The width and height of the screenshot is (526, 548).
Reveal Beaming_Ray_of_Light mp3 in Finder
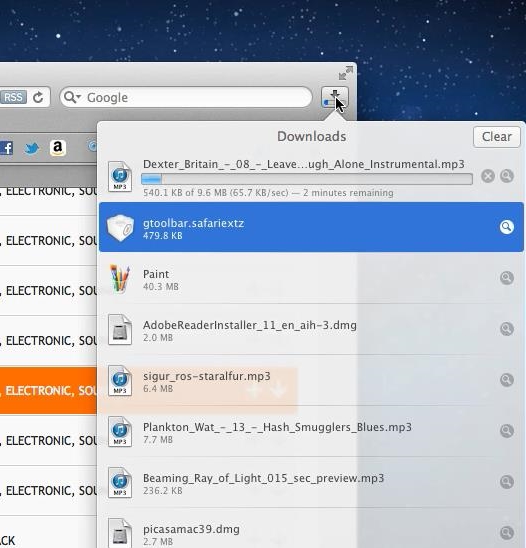tap(506, 482)
